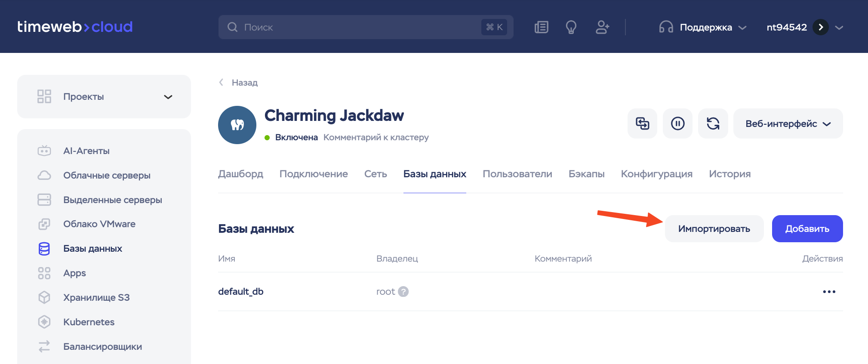The height and width of the screenshot is (364, 868).
Task: Click the question mark next to root
Action: point(403,292)
